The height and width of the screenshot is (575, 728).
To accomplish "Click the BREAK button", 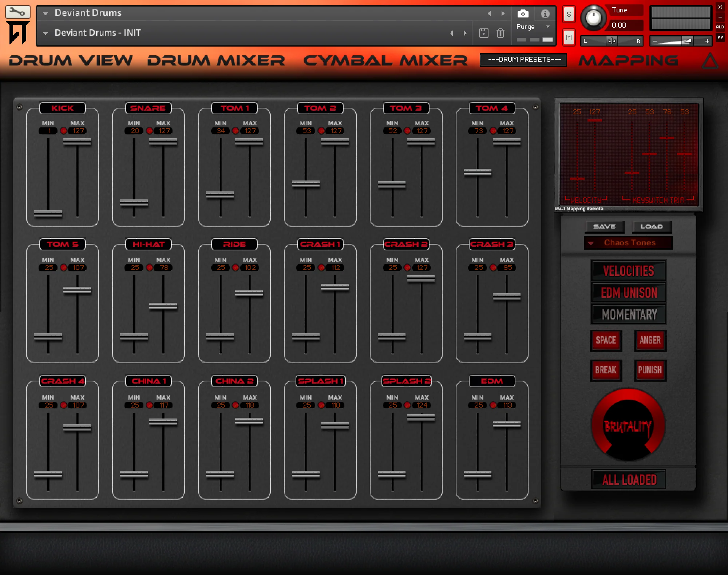I will 606,370.
